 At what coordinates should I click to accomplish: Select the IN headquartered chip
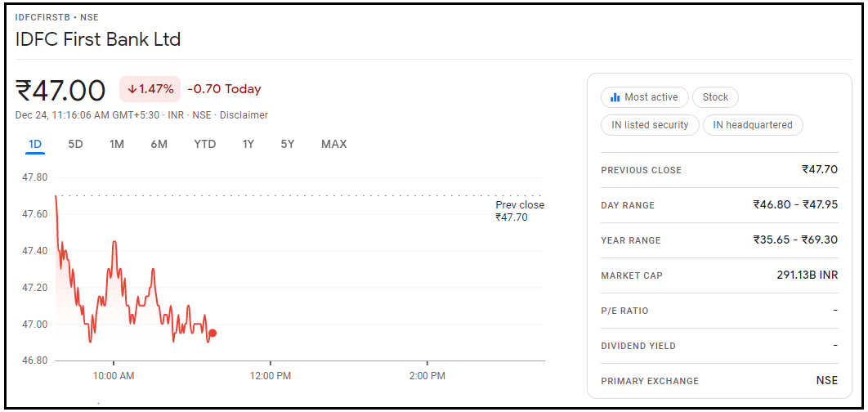point(752,125)
